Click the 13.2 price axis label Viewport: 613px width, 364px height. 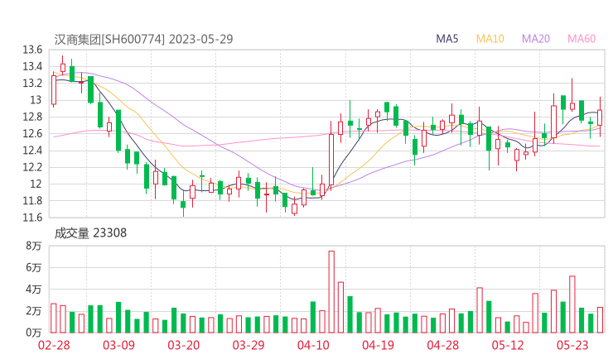point(32,84)
